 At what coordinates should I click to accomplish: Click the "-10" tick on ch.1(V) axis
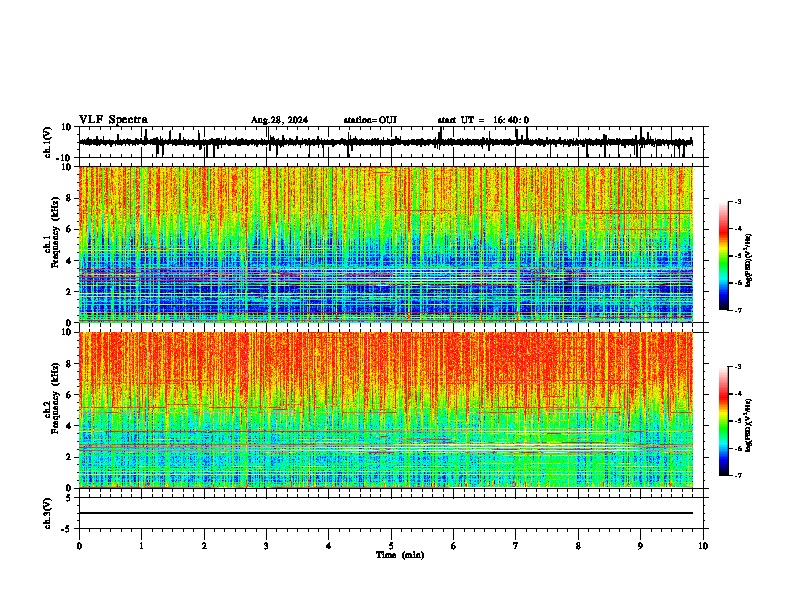(x=65, y=158)
